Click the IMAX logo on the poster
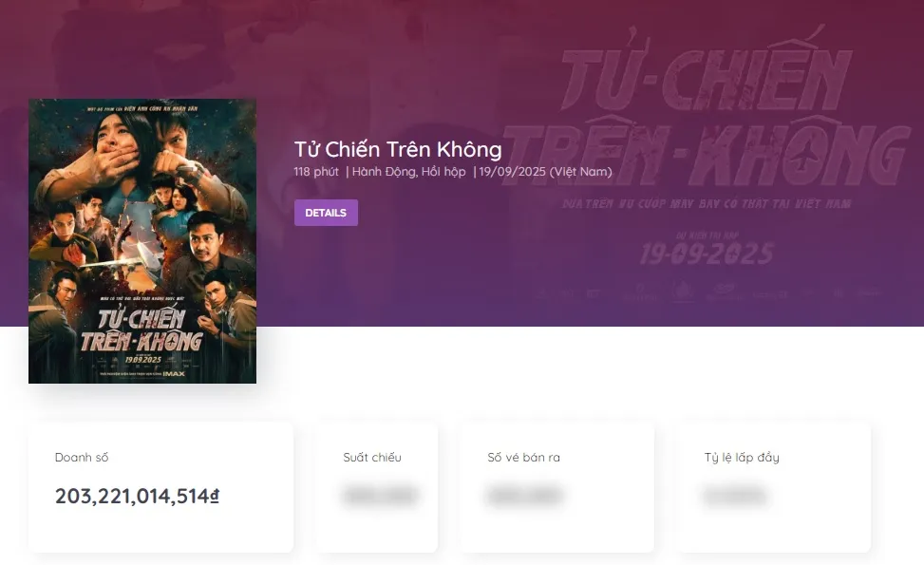Viewport: 924px width, 565px height. [174, 373]
